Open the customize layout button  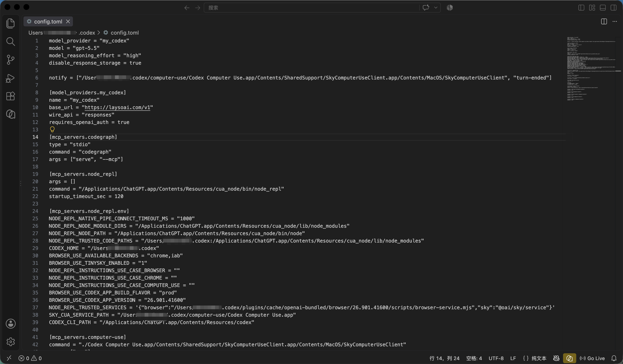592,8
